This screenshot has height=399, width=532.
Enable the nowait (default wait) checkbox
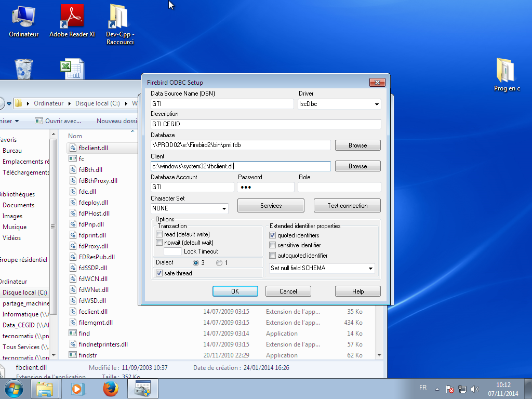coord(159,243)
